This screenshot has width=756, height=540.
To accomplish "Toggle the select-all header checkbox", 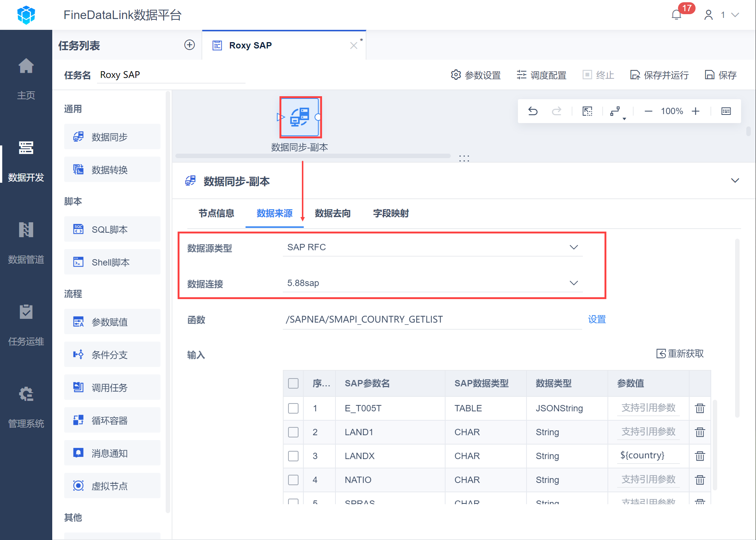I will 293,383.
